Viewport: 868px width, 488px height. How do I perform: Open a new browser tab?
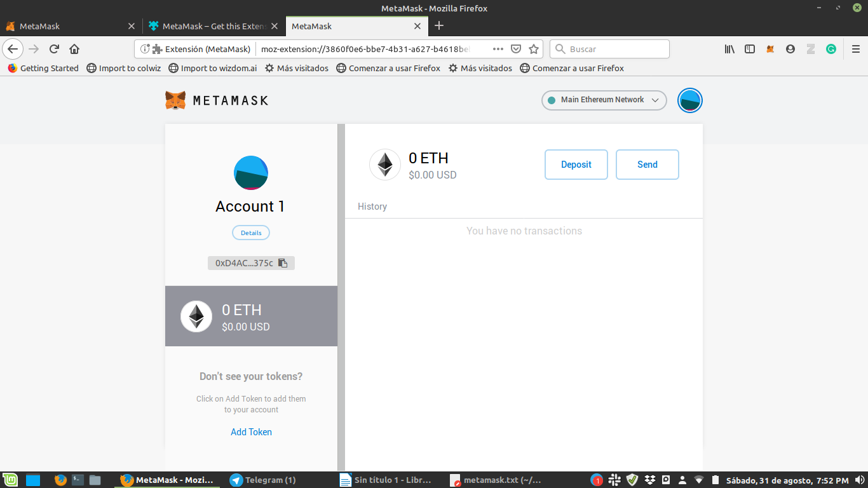tap(438, 26)
